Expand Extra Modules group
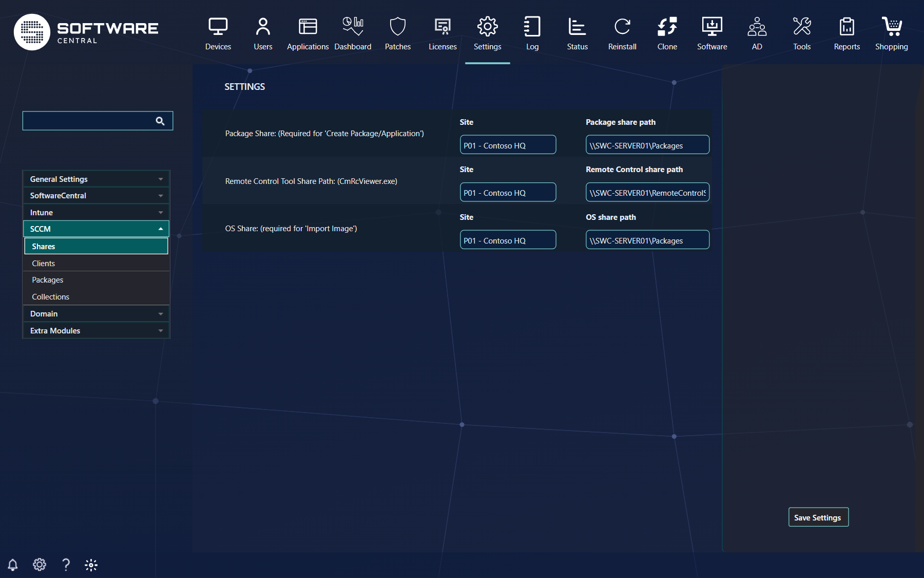The height and width of the screenshot is (578, 924). (96, 330)
